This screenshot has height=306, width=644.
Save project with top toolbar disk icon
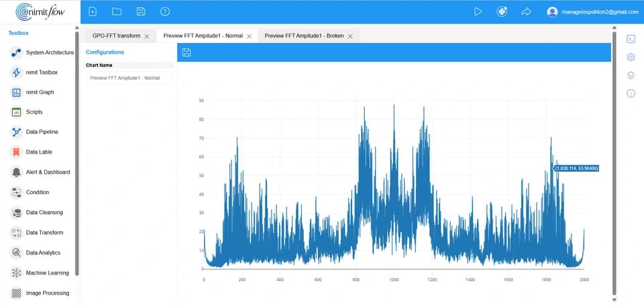coord(141,11)
